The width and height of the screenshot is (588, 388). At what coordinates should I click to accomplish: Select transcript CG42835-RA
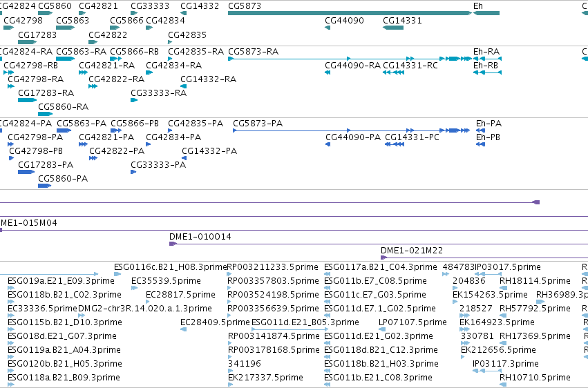click(196, 51)
